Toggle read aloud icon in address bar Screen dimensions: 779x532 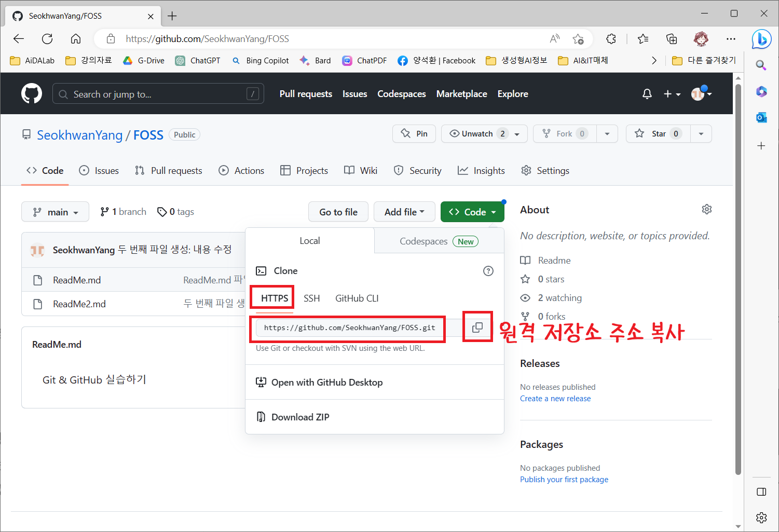coord(555,39)
